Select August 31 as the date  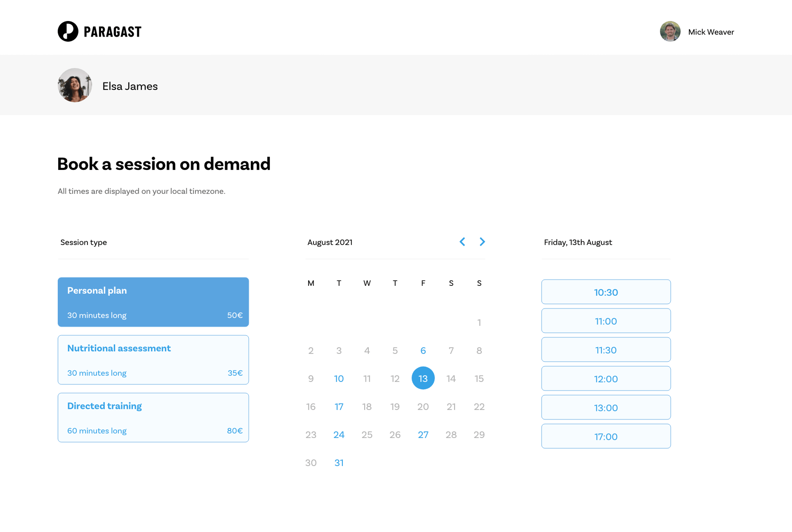pyautogui.click(x=339, y=462)
